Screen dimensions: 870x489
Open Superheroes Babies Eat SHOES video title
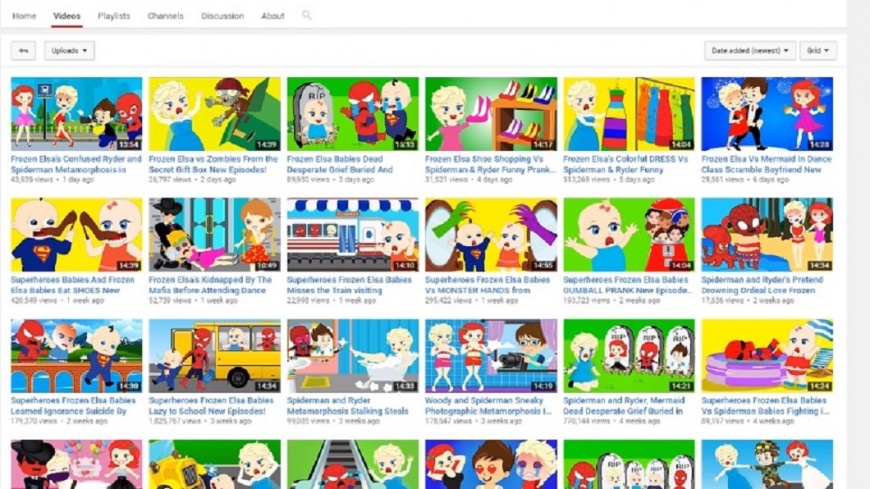point(72,285)
